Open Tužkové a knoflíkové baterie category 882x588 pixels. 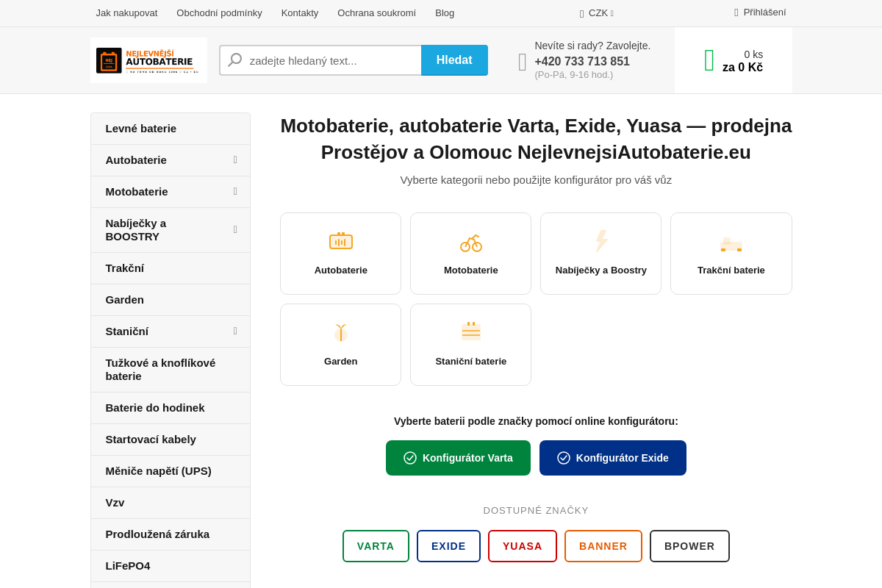coord(171,370)
